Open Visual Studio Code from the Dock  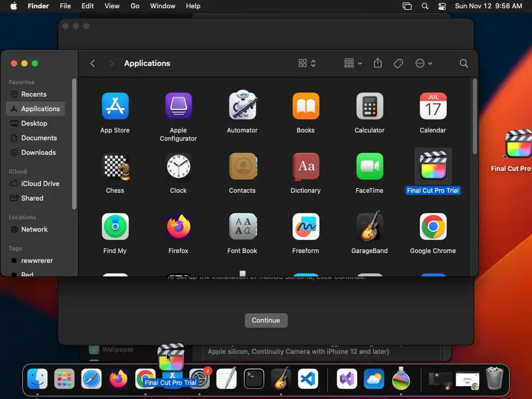click(x=308, y=379)
